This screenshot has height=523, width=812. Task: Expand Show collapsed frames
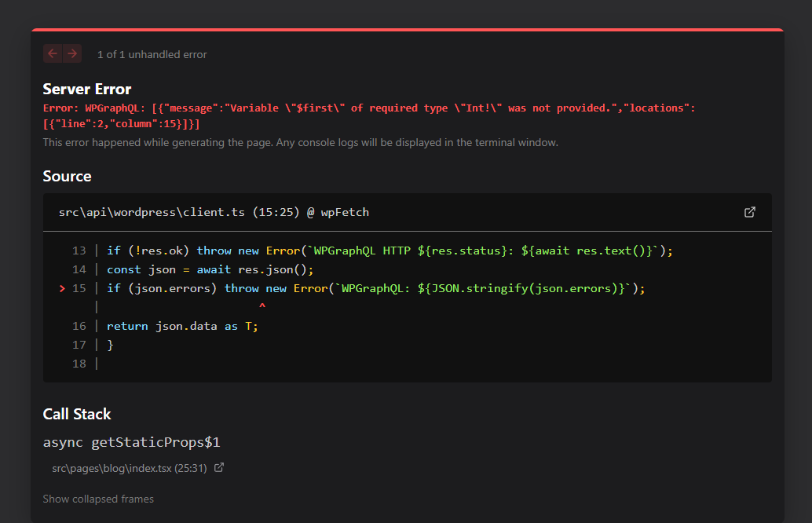tap(98, 499)
